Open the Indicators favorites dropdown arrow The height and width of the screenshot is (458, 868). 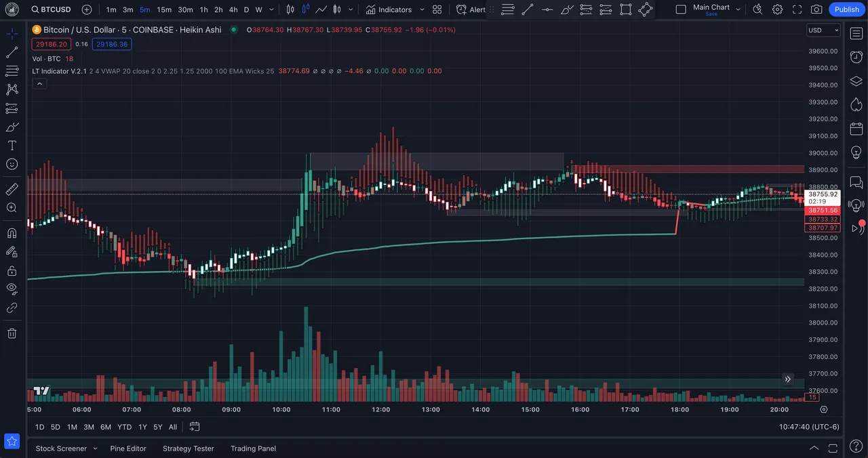[x=422, y=9]
